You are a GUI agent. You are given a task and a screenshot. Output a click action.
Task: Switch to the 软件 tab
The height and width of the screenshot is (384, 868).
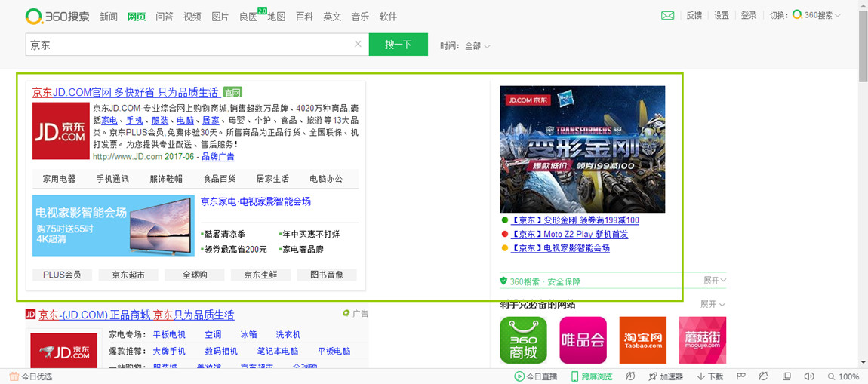(388, 17)
